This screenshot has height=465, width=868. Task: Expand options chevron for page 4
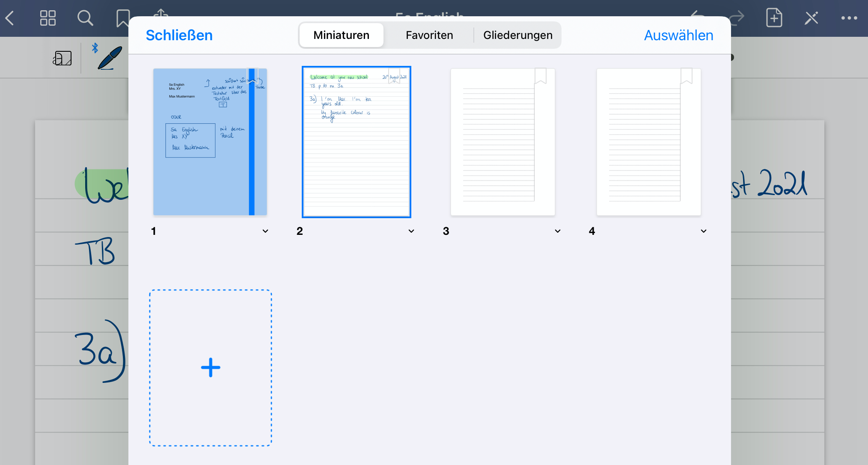coord(704,231)
